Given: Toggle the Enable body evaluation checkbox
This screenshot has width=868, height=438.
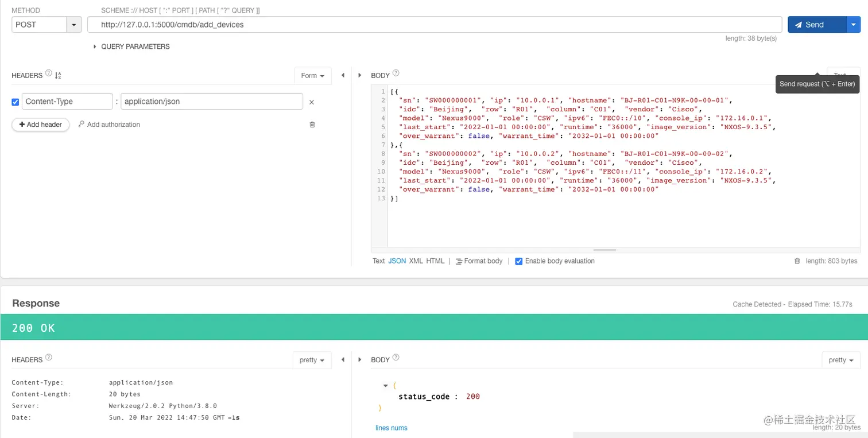Looking at the screenshot, I should pos(519,261).
